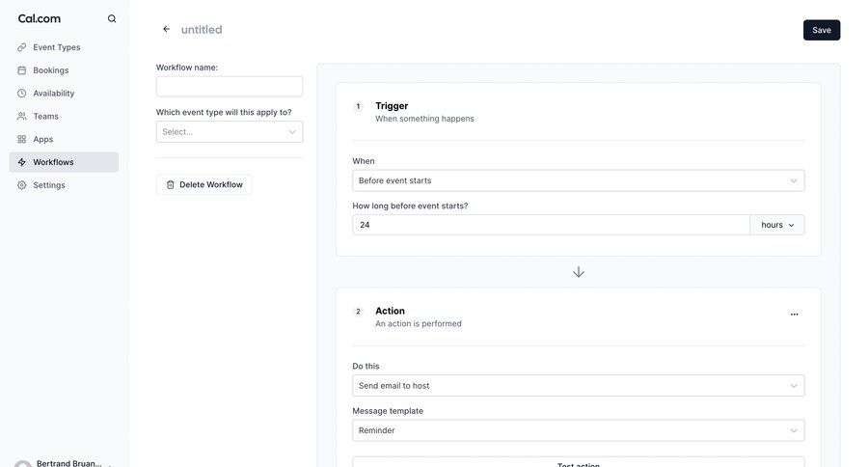Image resolution: width=868 pixels, height=467 pixels.
Task: Open the event type Select dropdown
Action: click(230, 132)
